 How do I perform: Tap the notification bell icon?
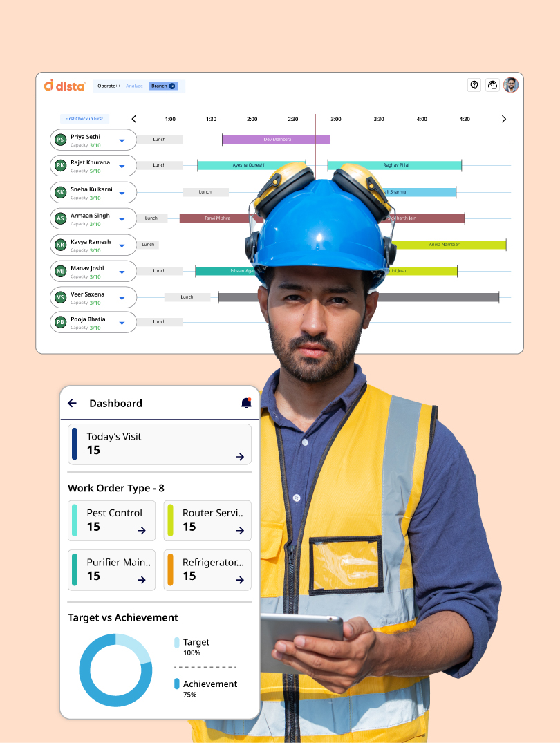(245, 403)
